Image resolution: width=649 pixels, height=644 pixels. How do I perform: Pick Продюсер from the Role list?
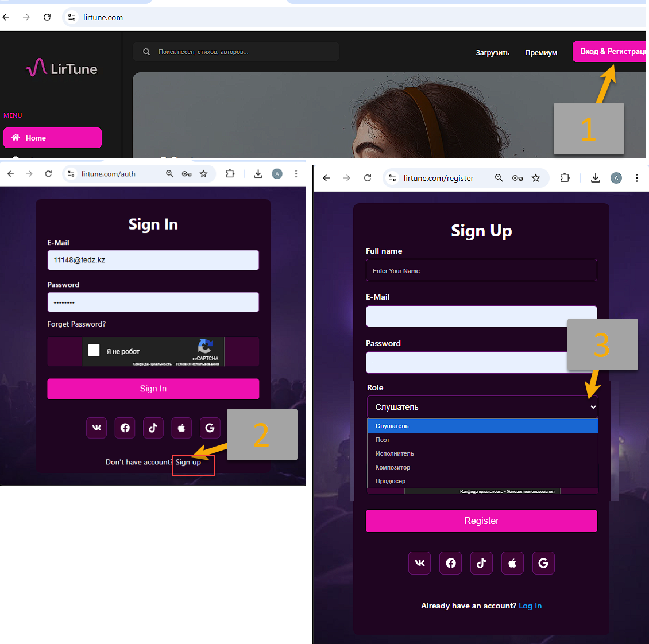391,481
